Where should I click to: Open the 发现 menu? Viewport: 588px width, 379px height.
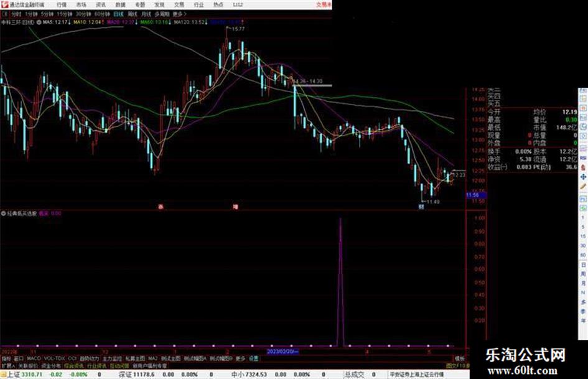coord(159,5)
